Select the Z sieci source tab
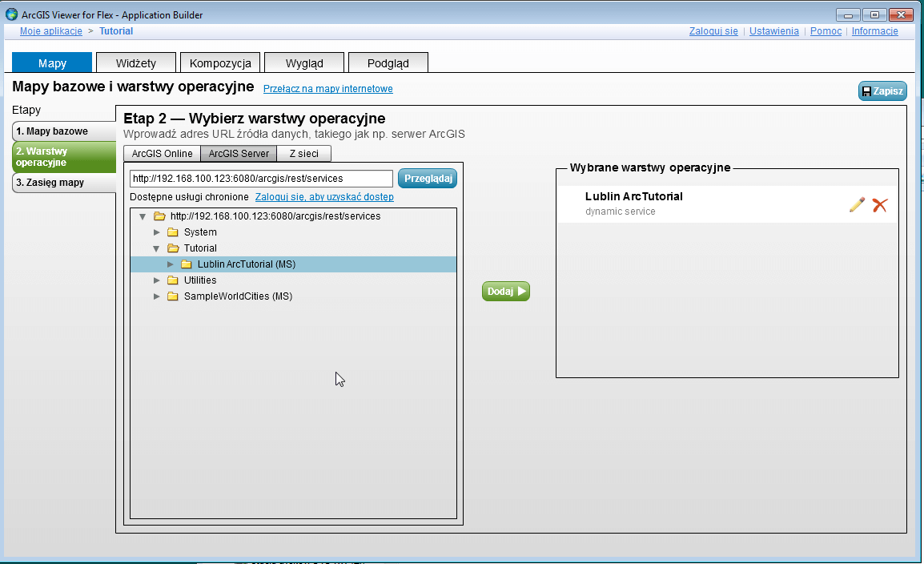Image resolution: width=924 pixels, height=564 pixels. click(304, 153)
